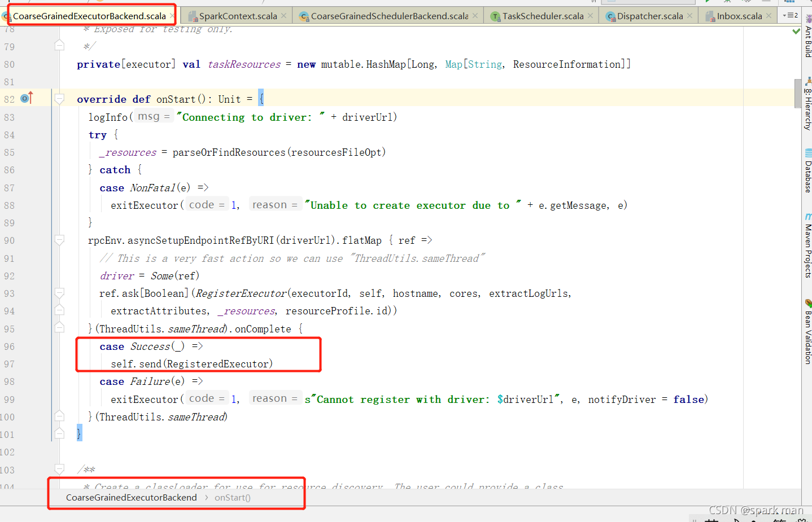Toggle the fold marker on line 93
The height and width of the screenshot is (522, 812).
pyautogui.click(x=59, y=293)
